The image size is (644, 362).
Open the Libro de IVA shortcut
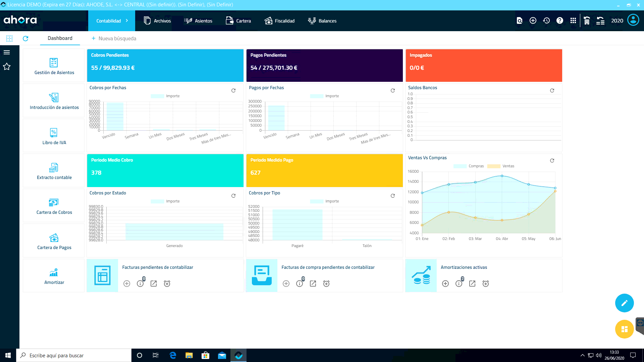click(x=54, y=136)
